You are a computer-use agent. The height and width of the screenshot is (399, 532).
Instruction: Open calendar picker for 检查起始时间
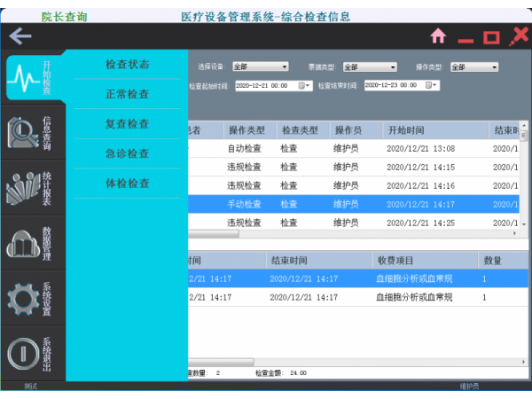click(304, 86)
